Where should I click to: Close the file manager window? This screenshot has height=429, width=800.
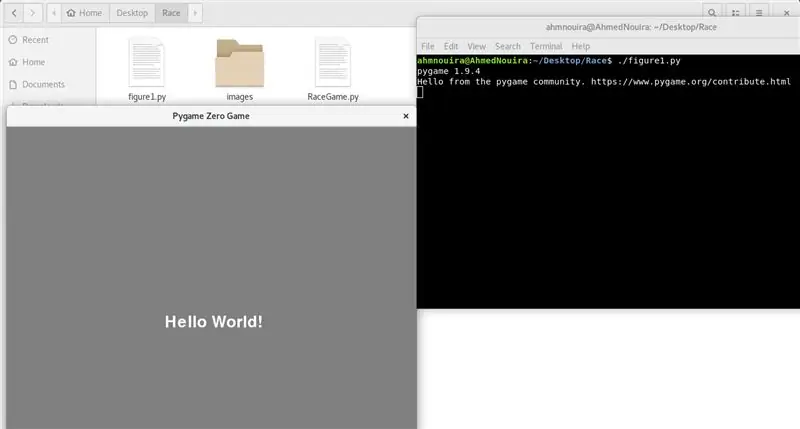(786, 13)
